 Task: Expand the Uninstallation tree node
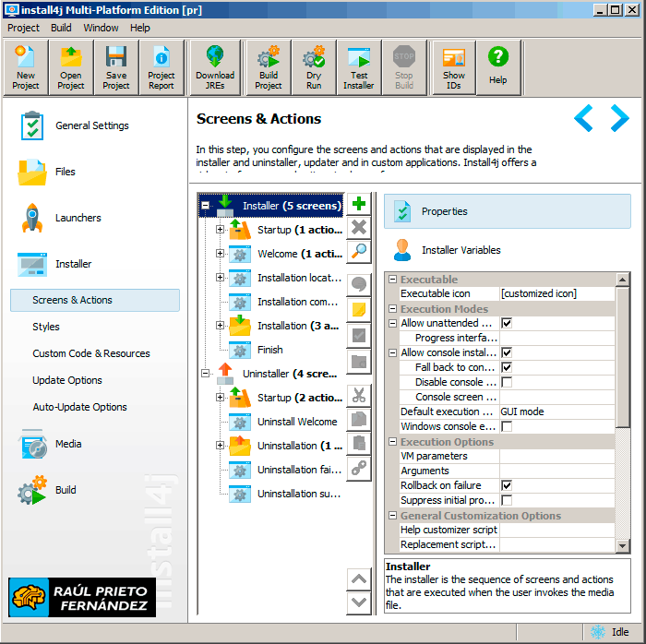(220, 446)
